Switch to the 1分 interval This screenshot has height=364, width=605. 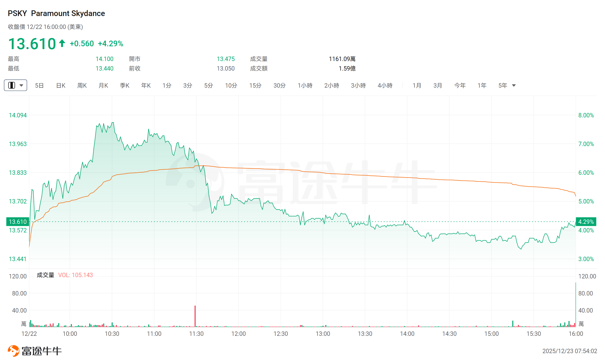point(167,86)
